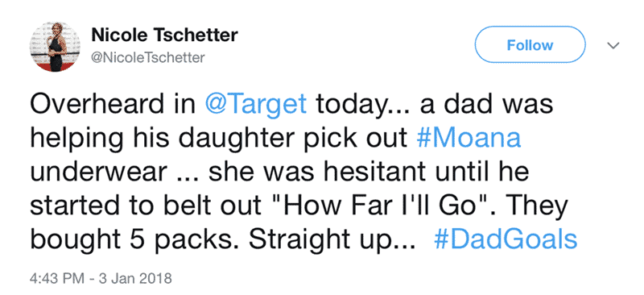
Task: Click "a dad was" in the first line
Action: point(486,104)
